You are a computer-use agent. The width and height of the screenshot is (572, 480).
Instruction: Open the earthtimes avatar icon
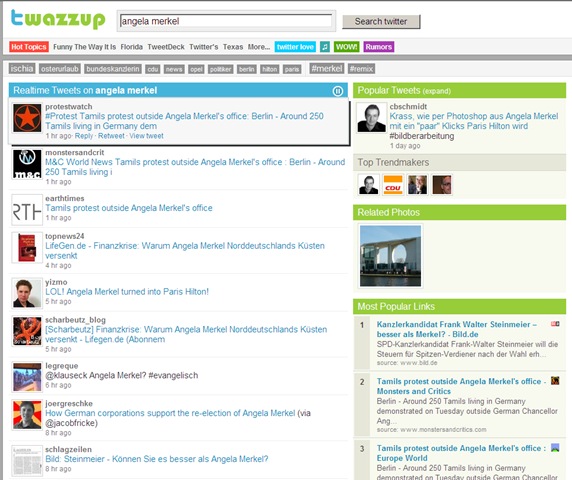tap(27, 210)
